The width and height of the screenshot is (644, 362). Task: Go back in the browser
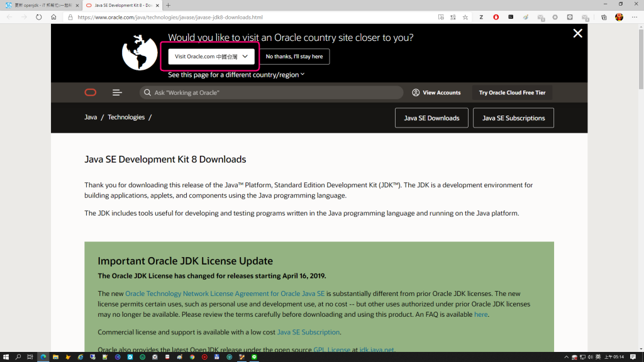9,17
